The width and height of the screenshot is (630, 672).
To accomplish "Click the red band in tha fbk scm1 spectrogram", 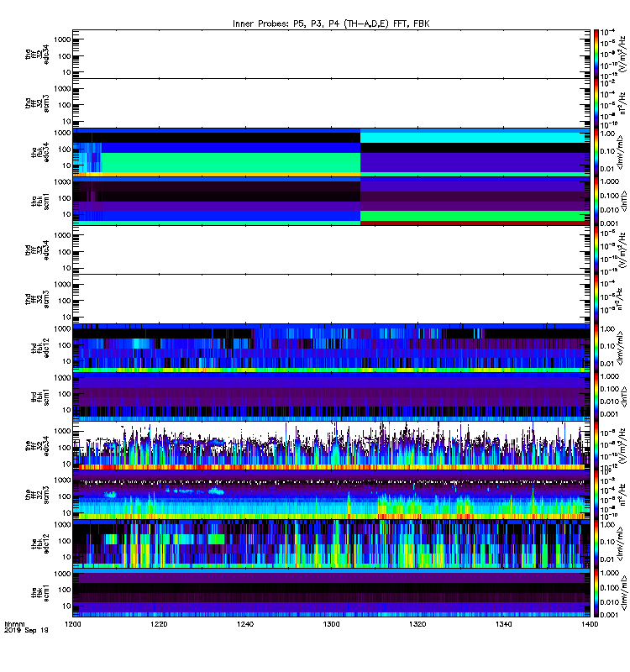I will point(475,223).
